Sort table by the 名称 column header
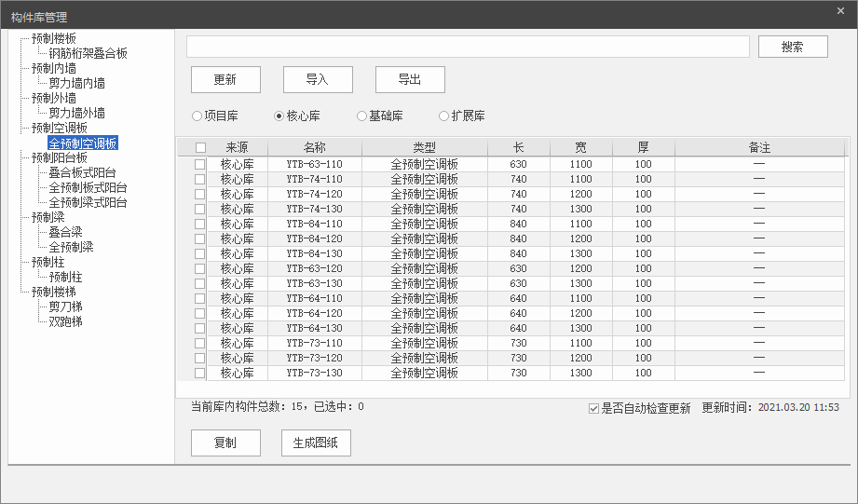Screen dimensions: 858x504 click(x=314, y=147)
